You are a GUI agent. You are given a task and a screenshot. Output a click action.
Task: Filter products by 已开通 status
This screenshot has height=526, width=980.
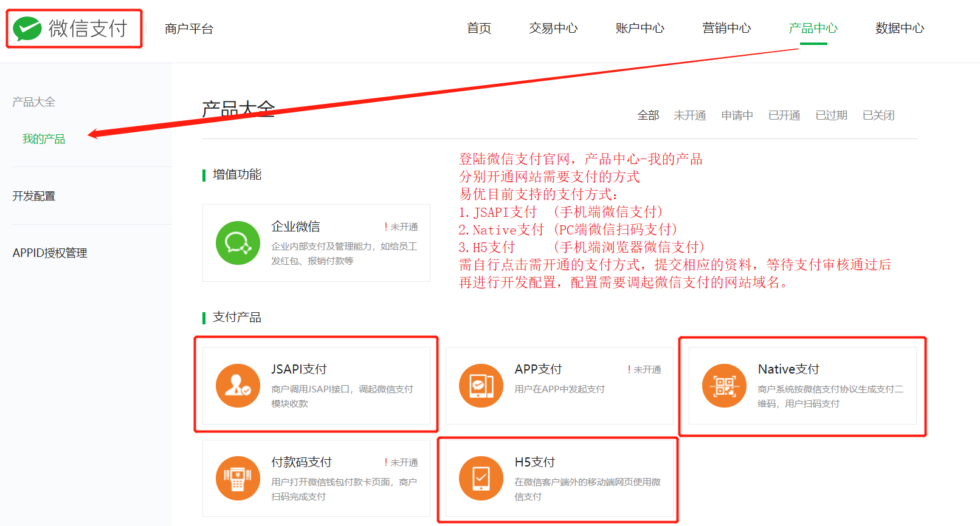(x=784, y=115)
